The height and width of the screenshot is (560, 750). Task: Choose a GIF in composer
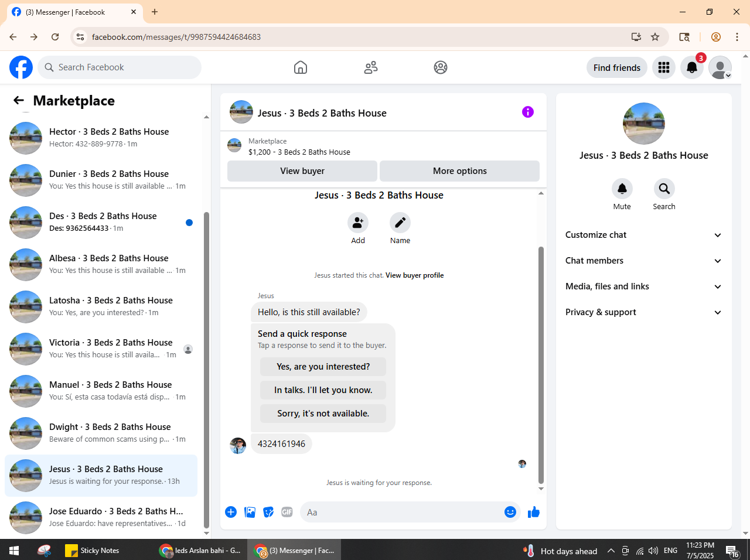pos(287,512)
